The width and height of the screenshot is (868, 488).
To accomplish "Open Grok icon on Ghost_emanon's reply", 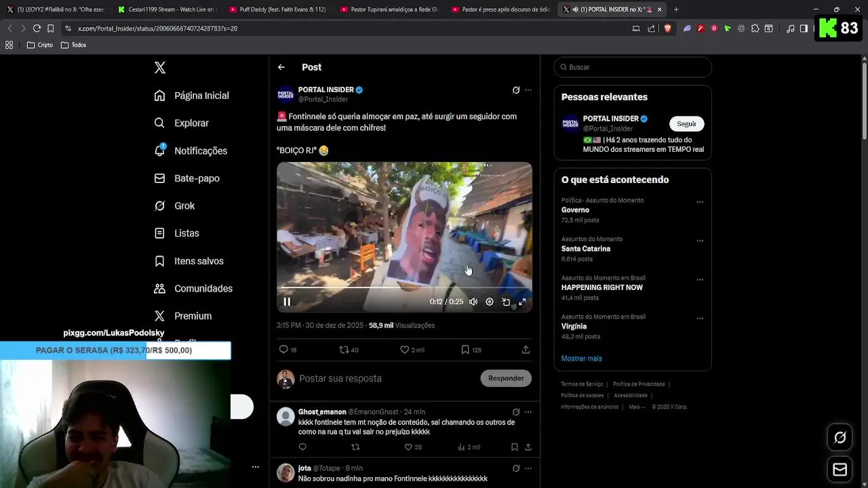I will 516,412.
